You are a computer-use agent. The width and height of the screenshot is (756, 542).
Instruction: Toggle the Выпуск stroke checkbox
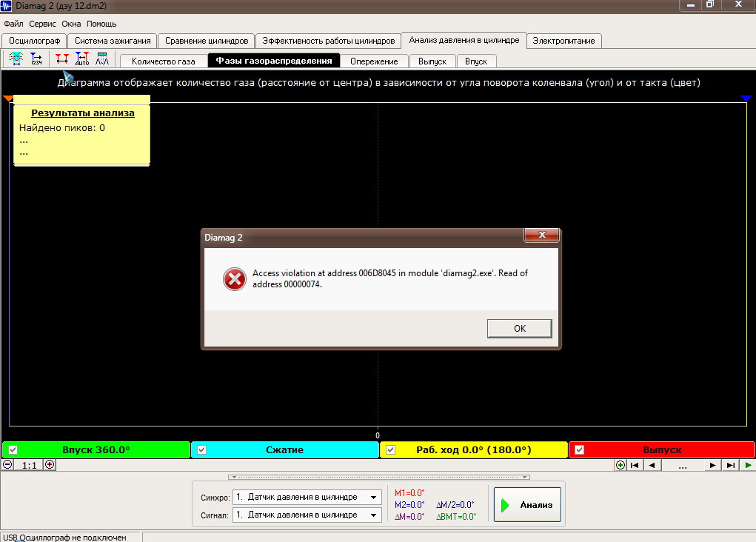click(580, 450)
